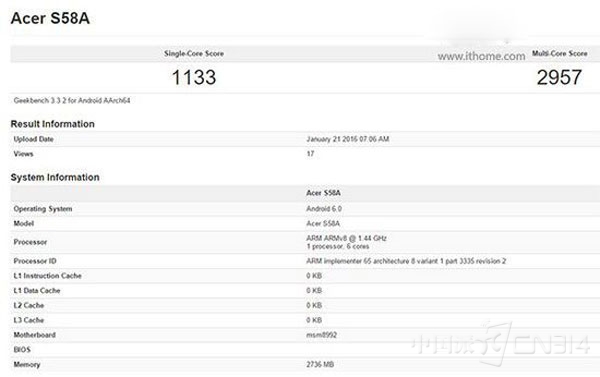This screenshot has width=600, height=377.
Task: Click the January 21 2016 upload date value
Action: (348, 139)
